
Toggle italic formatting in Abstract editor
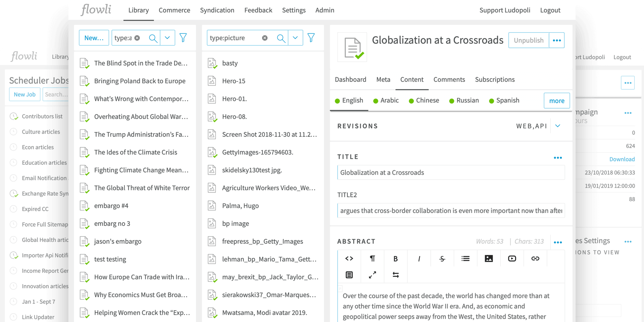[419, 258]
